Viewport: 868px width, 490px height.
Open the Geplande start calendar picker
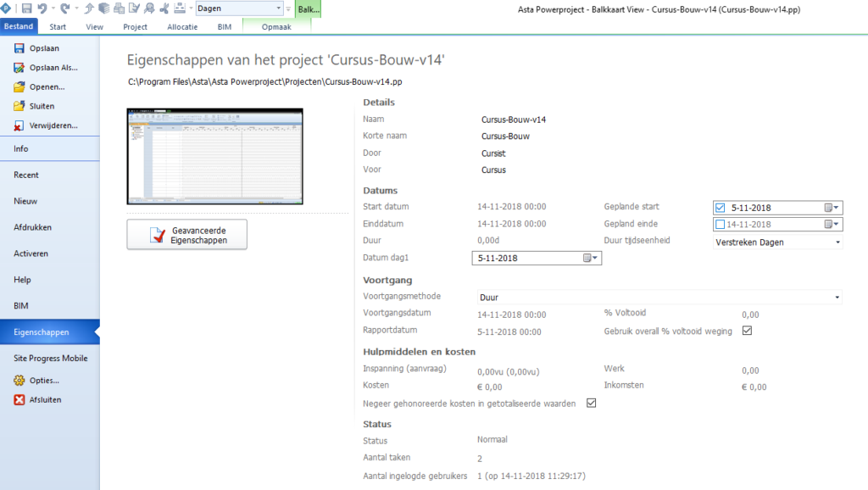point(832,208)
